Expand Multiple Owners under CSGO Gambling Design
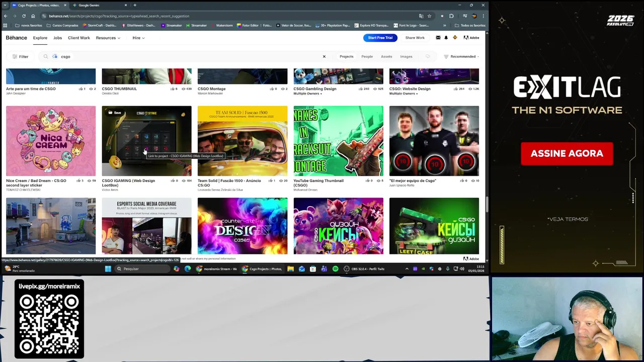Image resolution: width=644 pixels, height=362 pixels. pyautogui.click(x=308, y=94)
